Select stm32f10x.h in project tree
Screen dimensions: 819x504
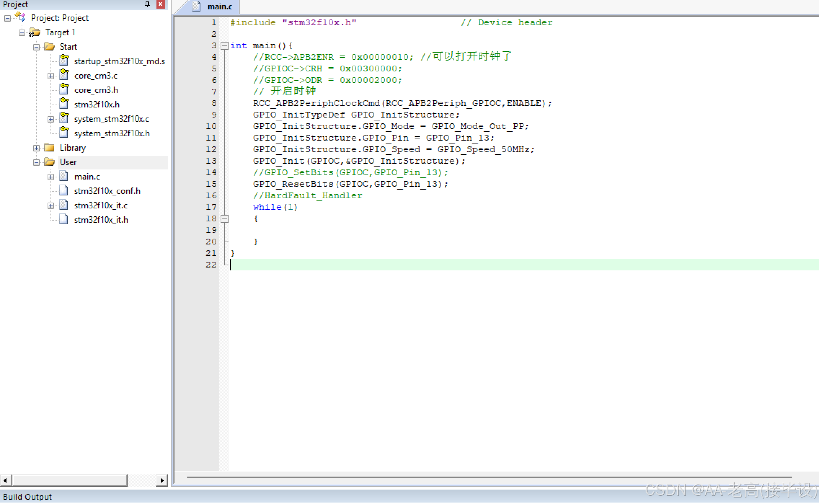click(x=97, y=105)
